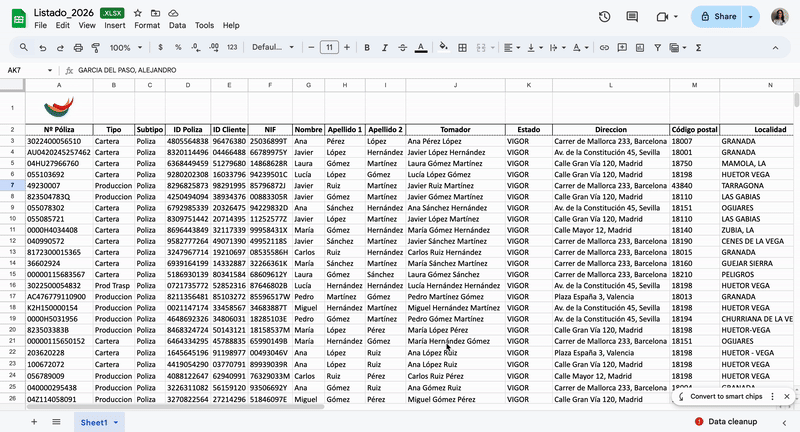Collapse the toolbar with chevron
The image size is (800, 432).
(x=776, y=47)
